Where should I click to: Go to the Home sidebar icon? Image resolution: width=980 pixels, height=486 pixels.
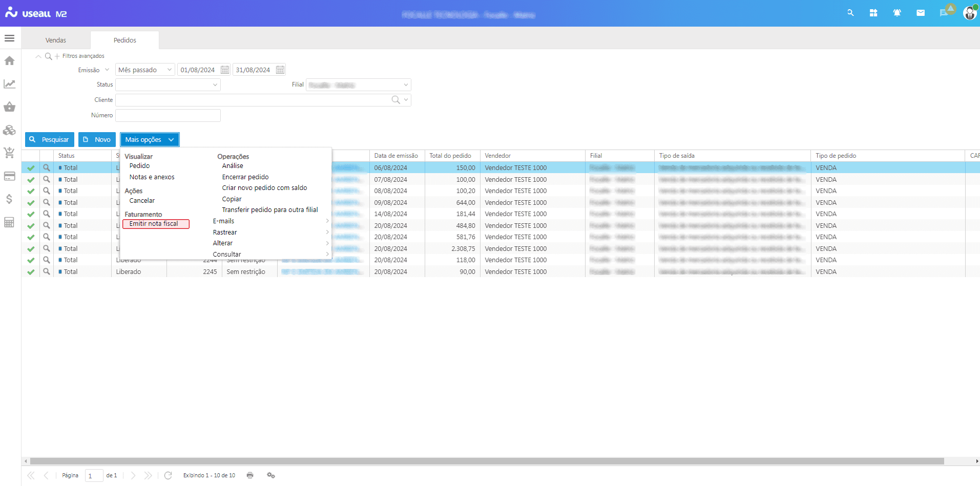point(9,61)
